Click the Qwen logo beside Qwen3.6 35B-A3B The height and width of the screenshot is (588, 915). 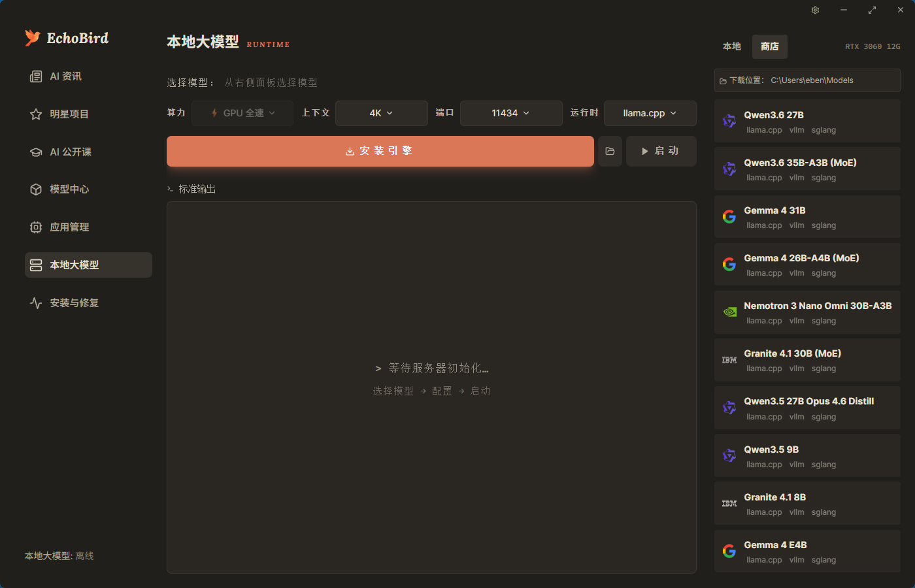click(x=729, y=169)
